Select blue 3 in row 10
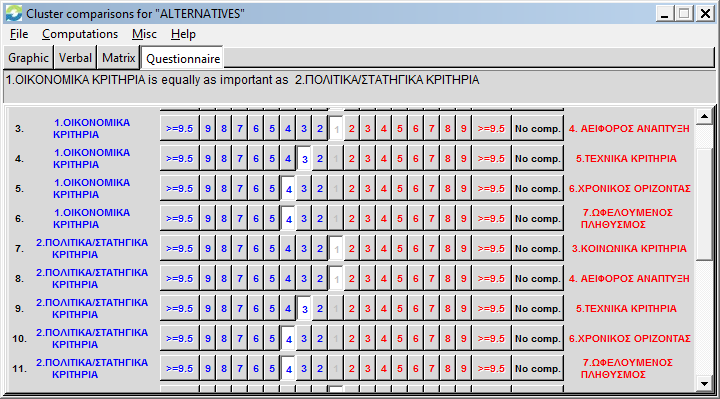The width and height of the screenshot is (720, 399). 304,338
